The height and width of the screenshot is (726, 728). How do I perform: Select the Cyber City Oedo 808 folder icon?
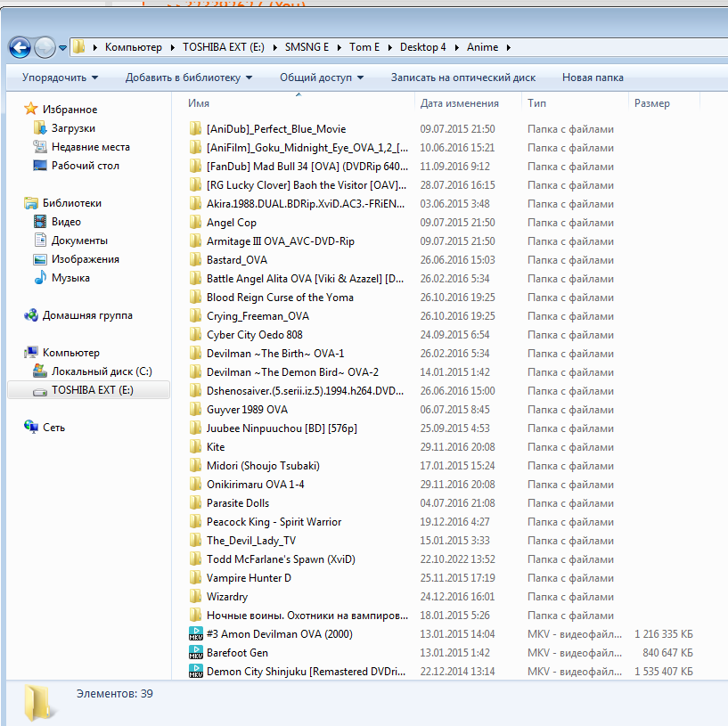point(195,335)
